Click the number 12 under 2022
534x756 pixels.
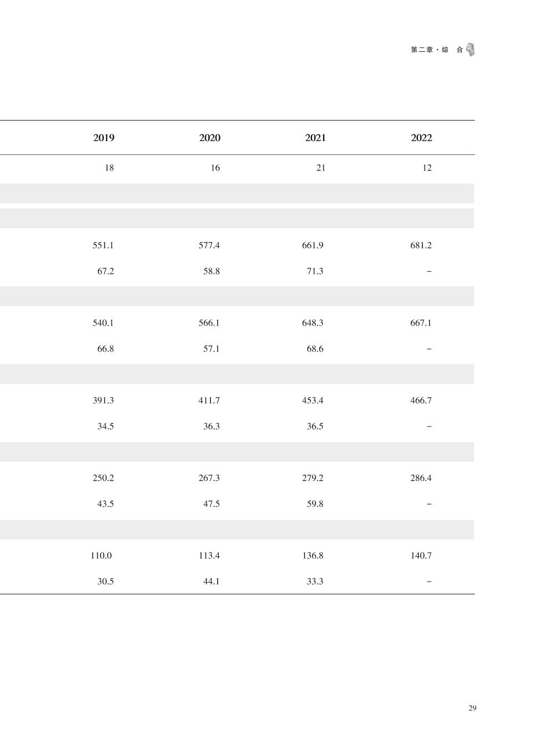click(x=427, y=168)
